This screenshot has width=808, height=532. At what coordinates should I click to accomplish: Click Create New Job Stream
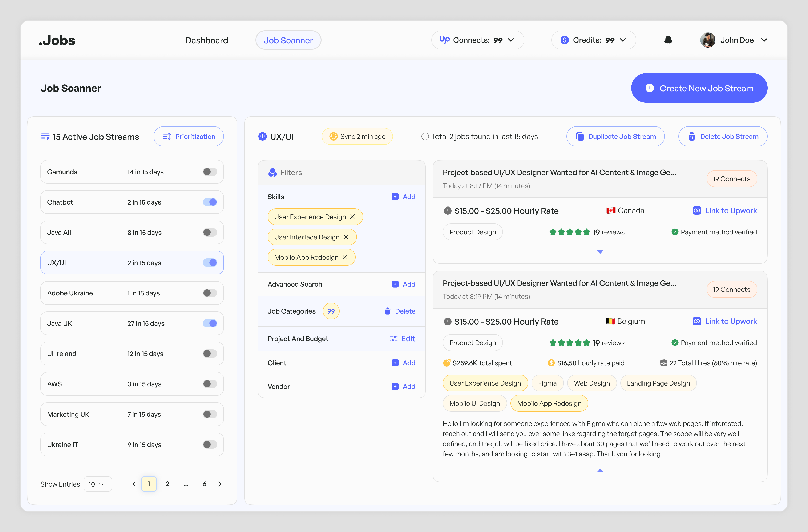[x=699, y=88]
